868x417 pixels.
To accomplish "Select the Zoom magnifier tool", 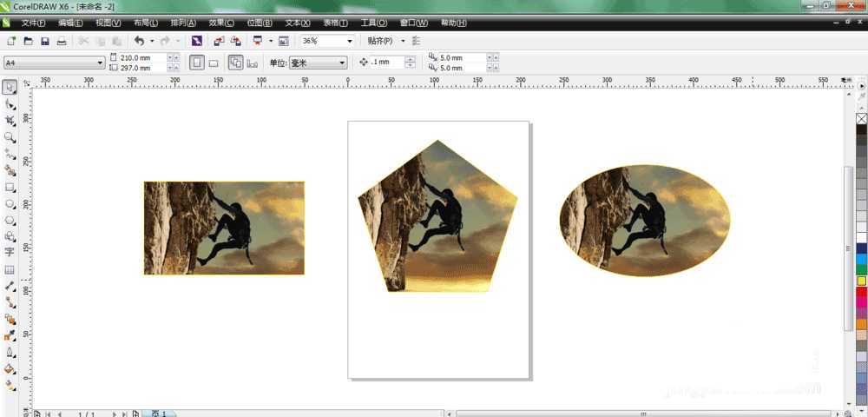I will tap(10, 137).
